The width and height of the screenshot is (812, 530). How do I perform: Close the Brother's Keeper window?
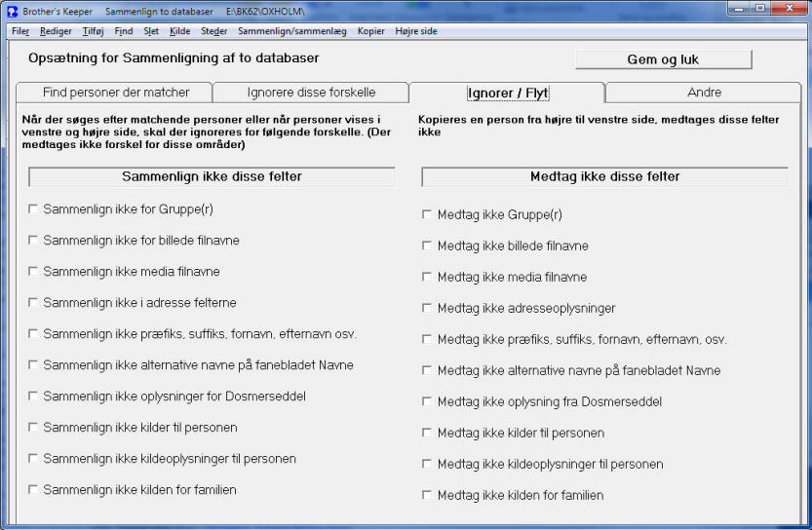[790, 8]
